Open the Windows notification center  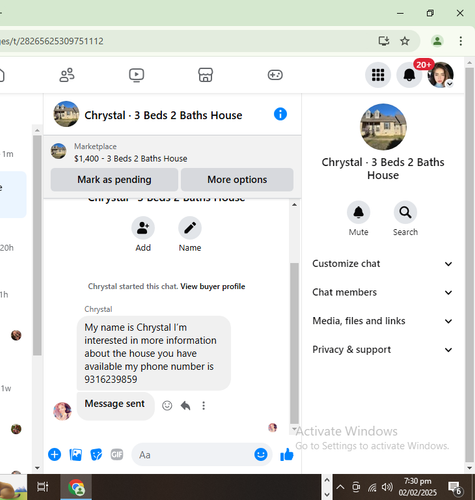455,488
